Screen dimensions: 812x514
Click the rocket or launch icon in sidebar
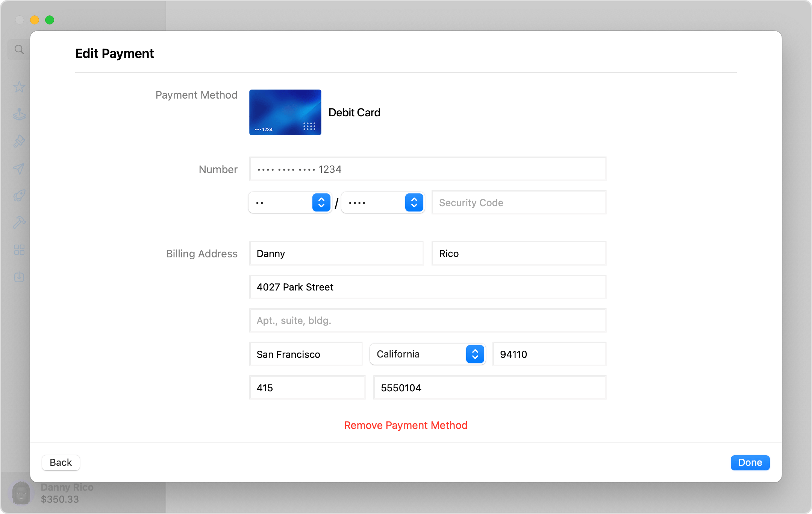[x=20, y=195]
